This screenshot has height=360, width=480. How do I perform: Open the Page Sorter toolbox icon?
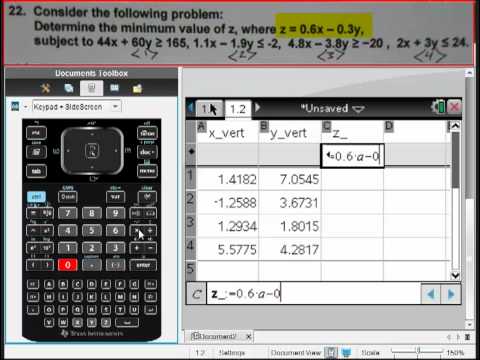click(x=69, y=88)
